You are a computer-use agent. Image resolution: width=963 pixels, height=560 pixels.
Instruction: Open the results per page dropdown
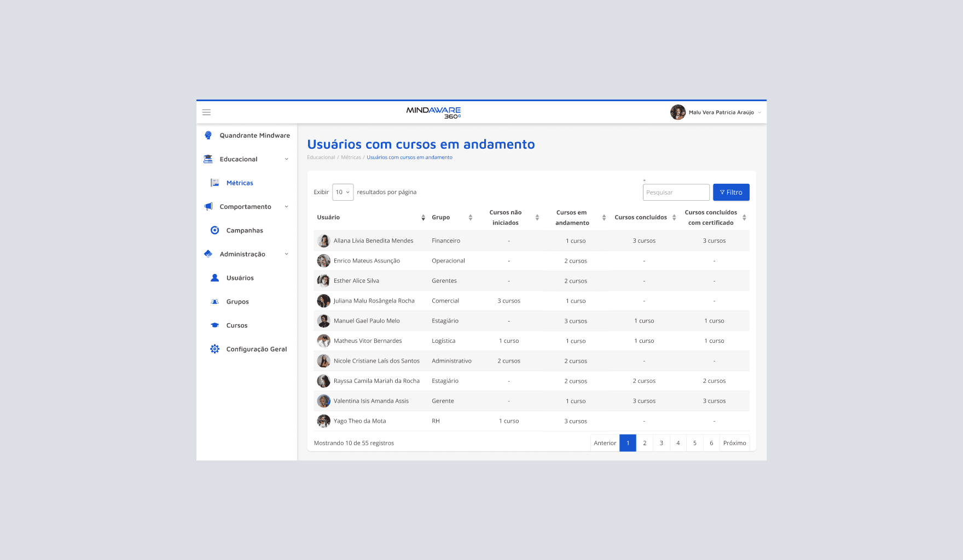343,192
